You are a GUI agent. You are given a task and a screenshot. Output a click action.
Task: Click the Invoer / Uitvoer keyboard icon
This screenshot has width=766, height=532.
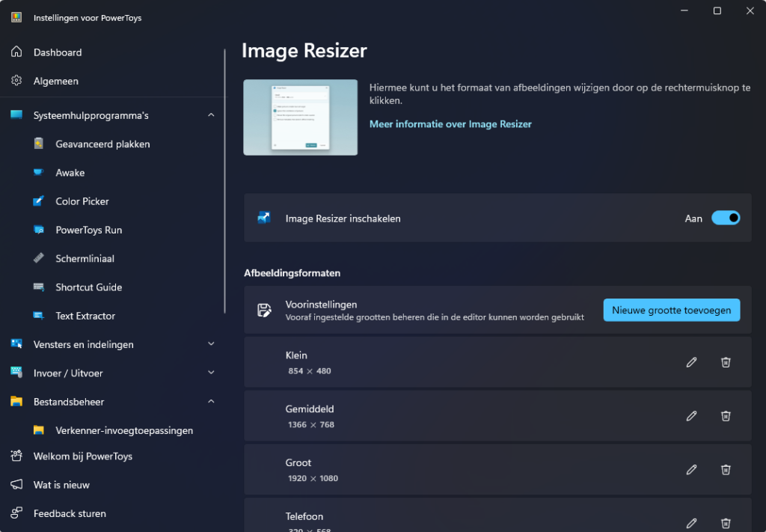[16, 373]
